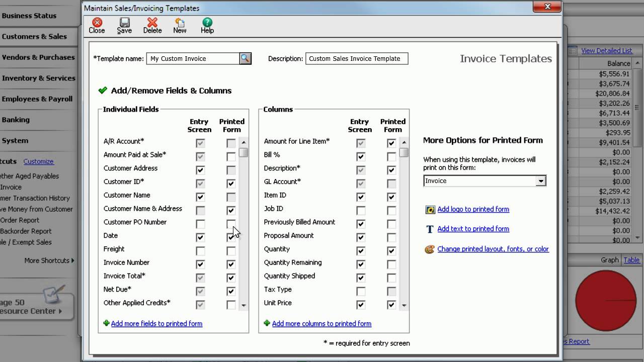Open Aged Payables shortcut
This screenshot has height=362, width=644.
point(30,176)
